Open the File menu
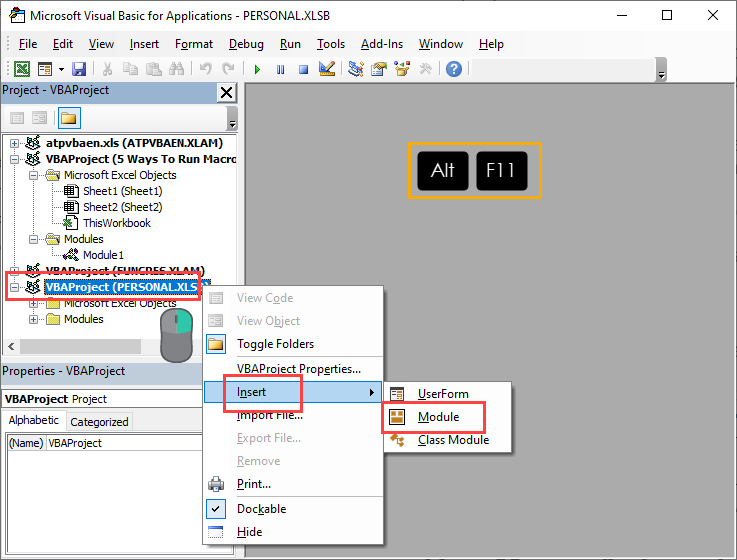The image size is (737, 560). [x=28, y=44]
